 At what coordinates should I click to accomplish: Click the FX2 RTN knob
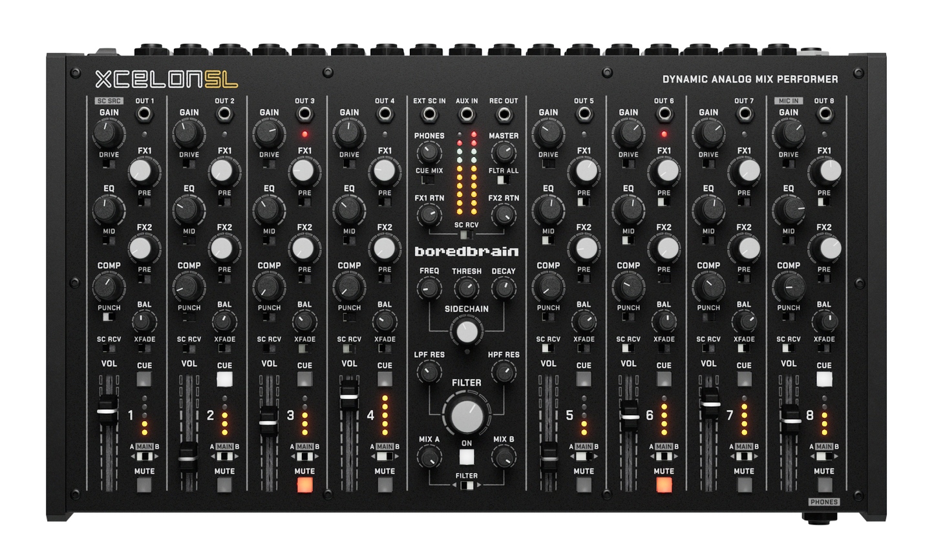click(504, 215)
